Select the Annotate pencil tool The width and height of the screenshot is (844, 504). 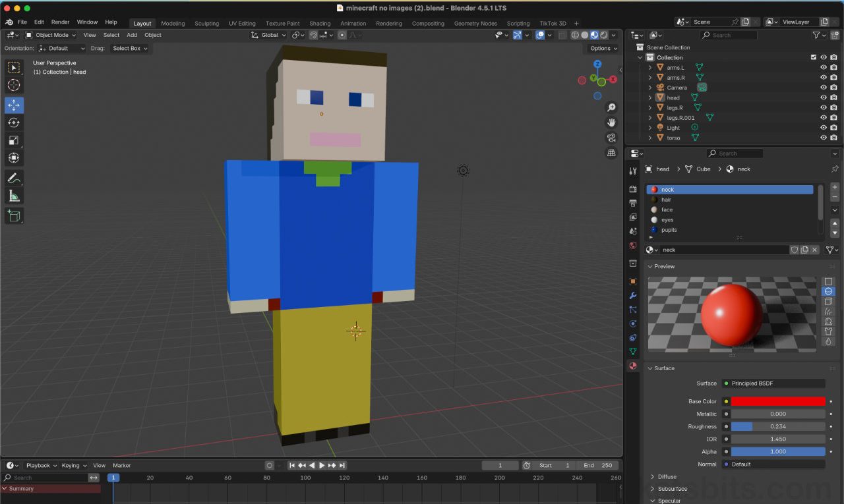point(14,178)
